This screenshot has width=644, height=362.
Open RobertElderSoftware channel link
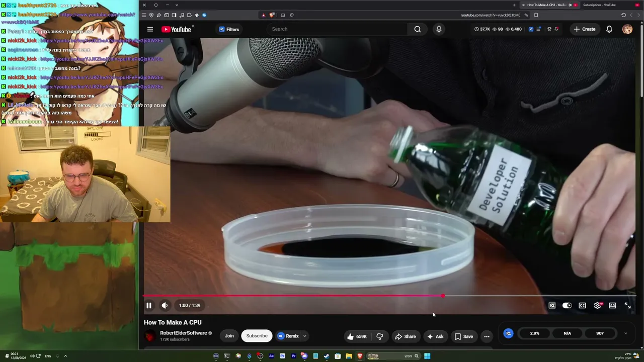tap(184, 333)
